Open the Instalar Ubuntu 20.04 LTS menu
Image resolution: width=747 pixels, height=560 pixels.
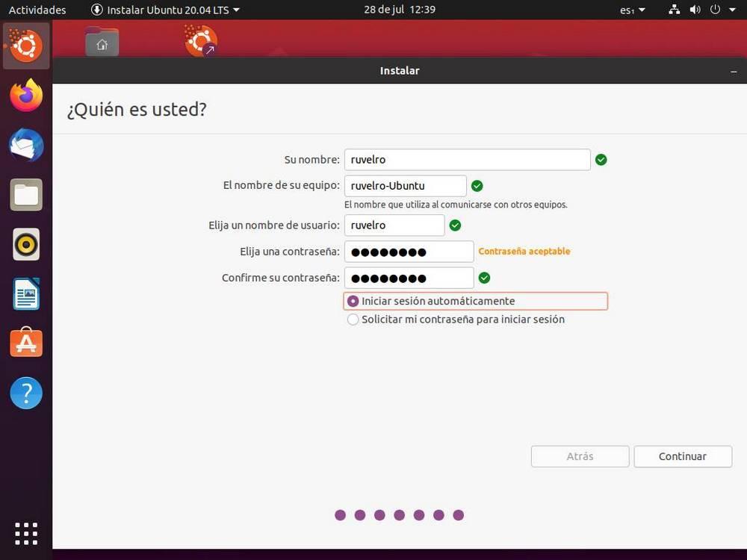point(164,10)
